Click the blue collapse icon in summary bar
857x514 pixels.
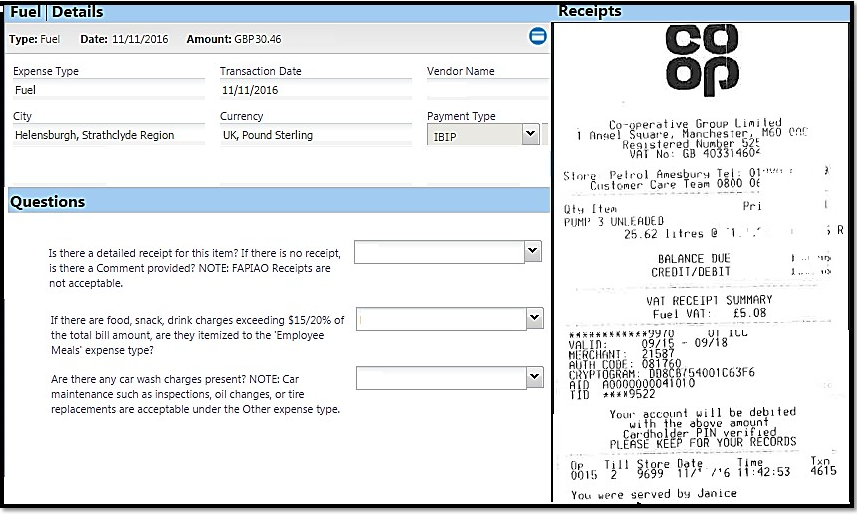[x=537, y=37]
